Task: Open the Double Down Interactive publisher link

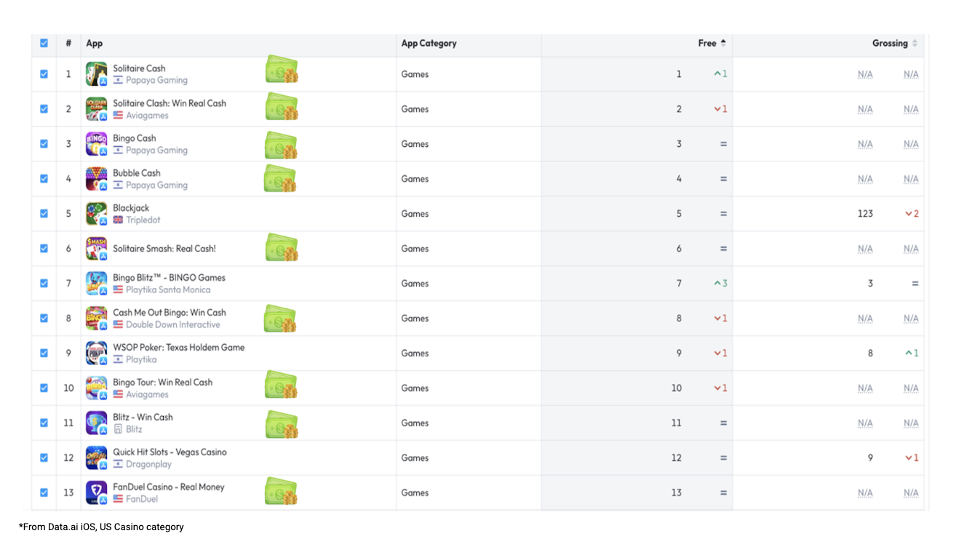Action: (172, 325)
